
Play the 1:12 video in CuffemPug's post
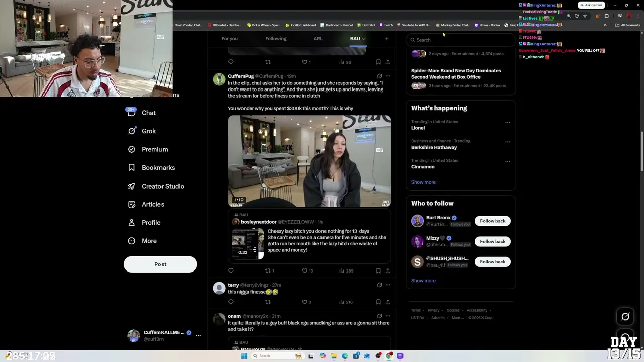click(x=309, y=161)
